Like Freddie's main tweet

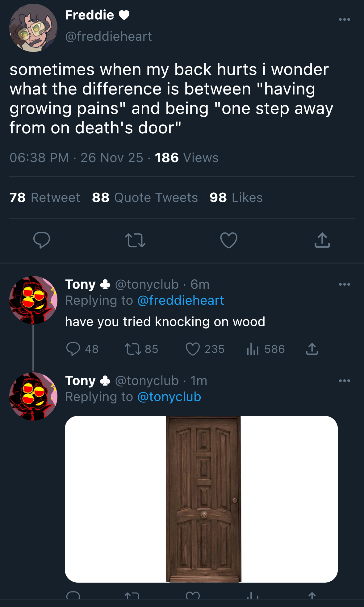229,240
